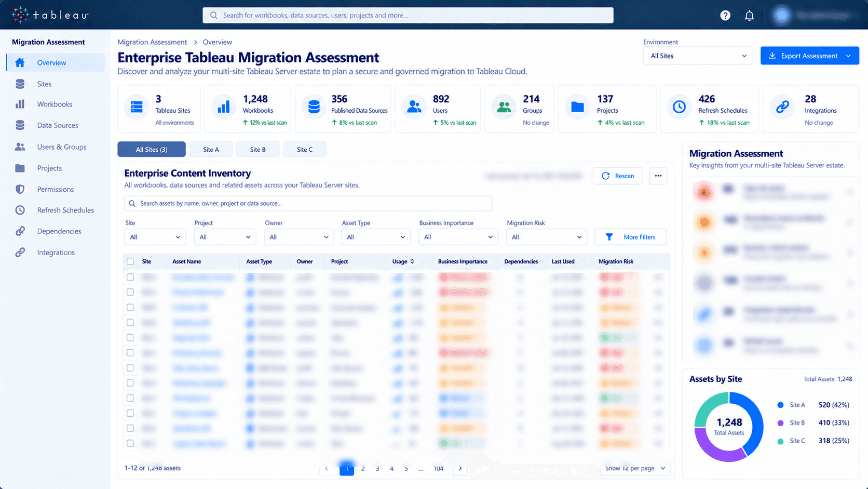Click the Export Assessment button
The height and width of the screenshot is (489, 868).
pos(810,56)
